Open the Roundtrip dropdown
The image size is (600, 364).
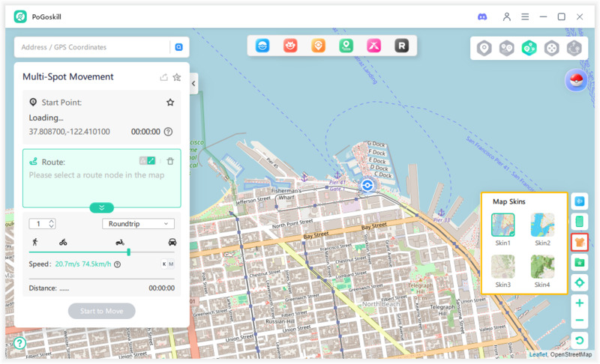138,223
